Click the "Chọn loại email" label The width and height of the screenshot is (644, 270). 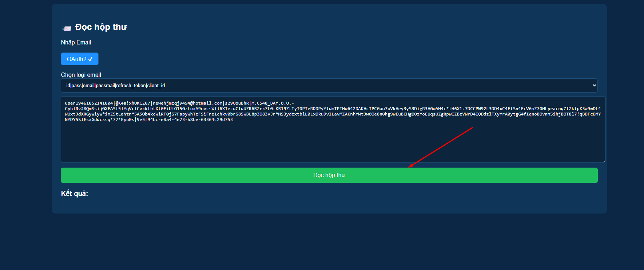(81, 75)
